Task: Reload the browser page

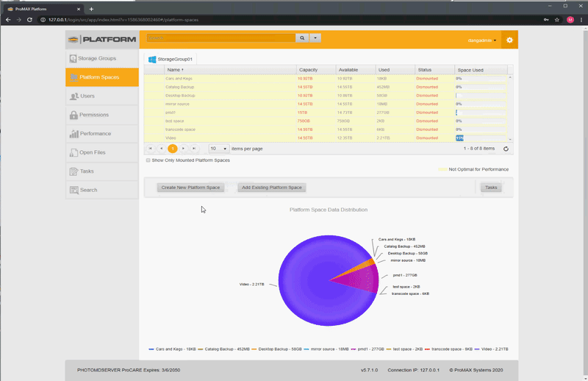Action: (29, 20)
